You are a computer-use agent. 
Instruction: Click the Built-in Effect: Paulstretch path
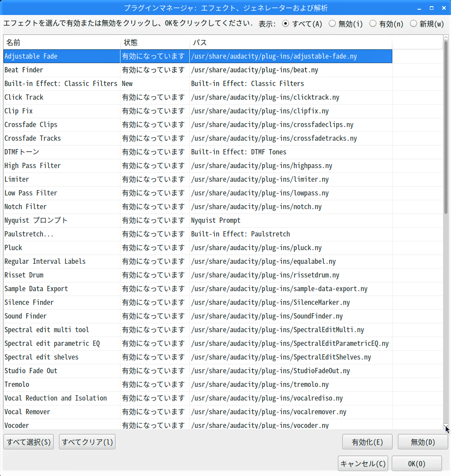tap(241, 234)
